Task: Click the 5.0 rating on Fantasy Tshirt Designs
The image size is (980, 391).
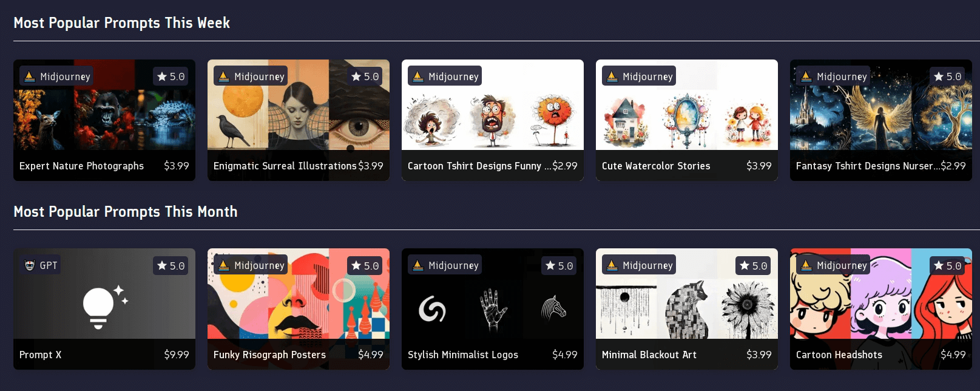Action: (x=947, y=76)
